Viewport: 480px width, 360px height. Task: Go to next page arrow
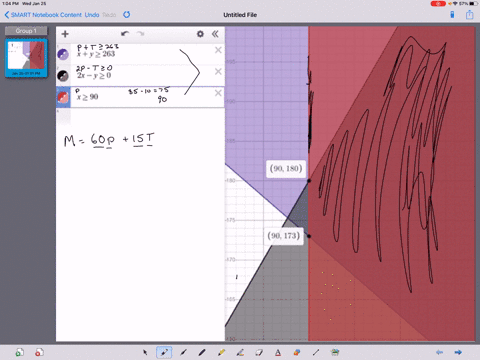(x=458, y=352)
